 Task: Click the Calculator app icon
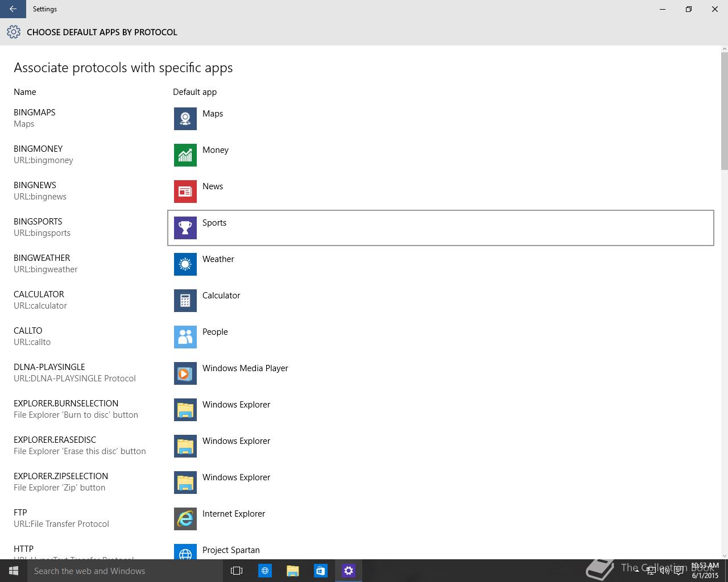click(x=185, y=301)
